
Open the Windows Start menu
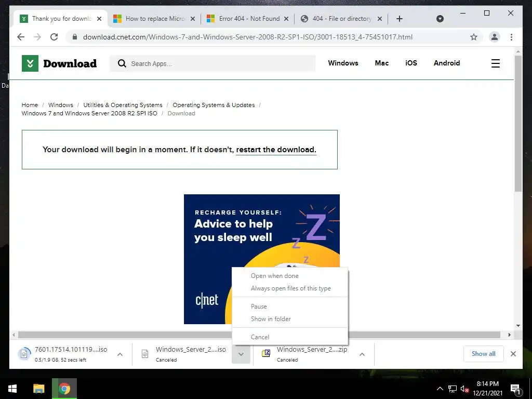tap(12, 389)
